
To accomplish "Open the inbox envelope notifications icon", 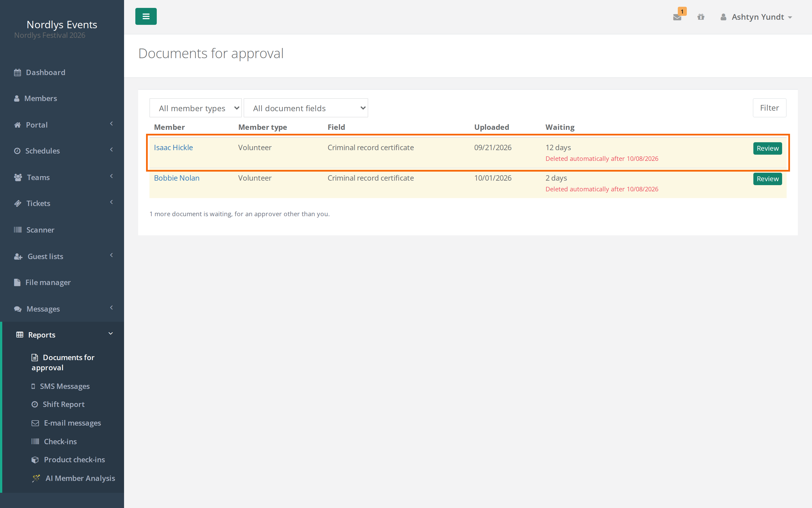I will point(677,17).
